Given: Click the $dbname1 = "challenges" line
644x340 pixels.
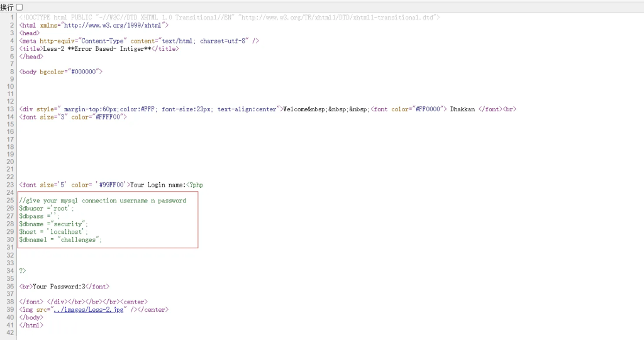Looking at the screenshot, I should point(60,239).
